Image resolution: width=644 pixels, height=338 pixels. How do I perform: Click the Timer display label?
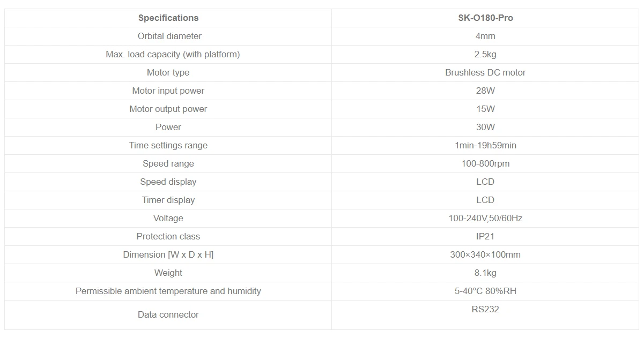[x=168, y=200]
